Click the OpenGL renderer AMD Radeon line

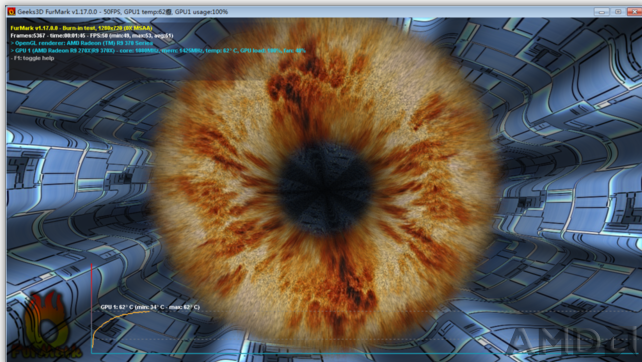(81, 43)
